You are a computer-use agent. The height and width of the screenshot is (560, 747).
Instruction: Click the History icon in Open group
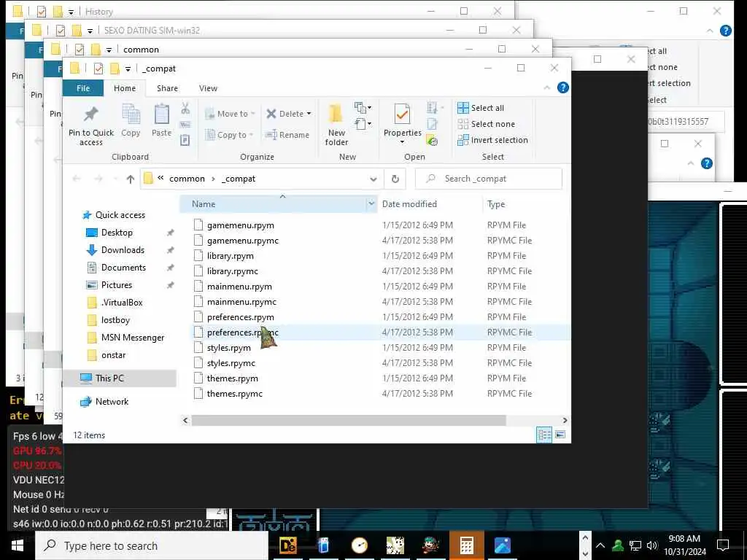432,141
